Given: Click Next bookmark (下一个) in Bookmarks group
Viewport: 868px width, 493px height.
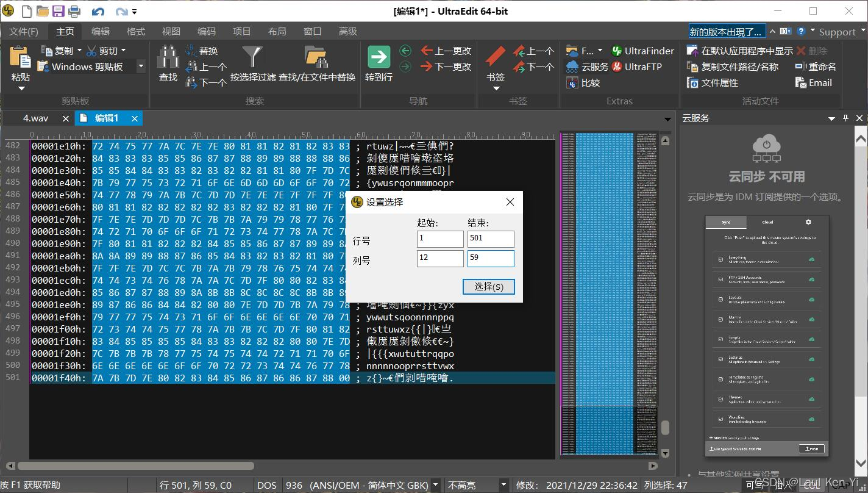Looking at the screenshot, I should click(533, 67).
